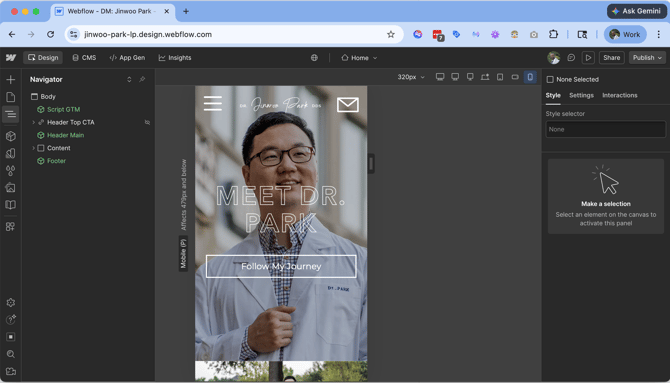Click the square canvas icon above the search magnifier
Image resolution: width=670 pixels, height=383 pixels.
pos(11,337)
